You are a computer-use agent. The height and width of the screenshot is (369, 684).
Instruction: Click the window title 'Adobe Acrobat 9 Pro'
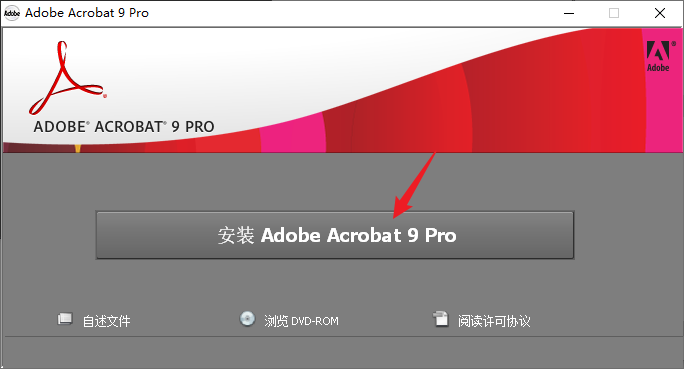click(x=87, y=13)
